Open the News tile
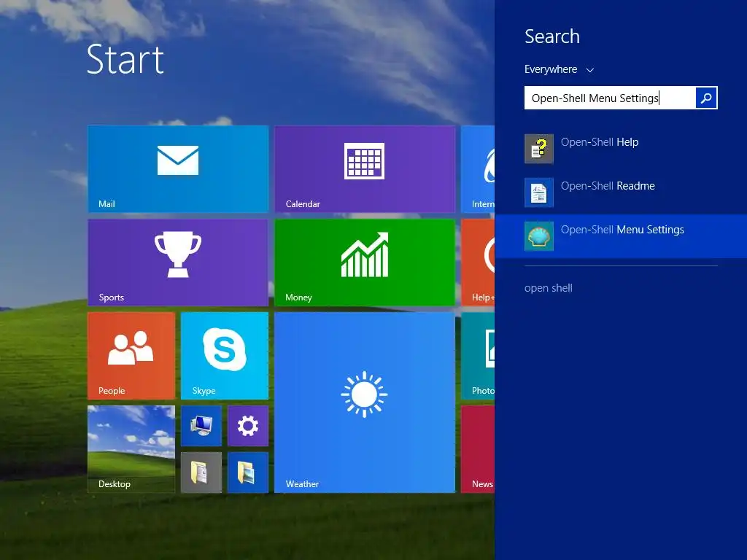 [479, 449]
